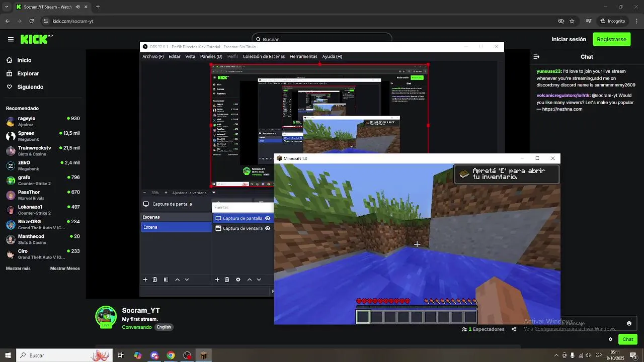Open a new browser tab

pyautogui.click(x=98, y=7)
